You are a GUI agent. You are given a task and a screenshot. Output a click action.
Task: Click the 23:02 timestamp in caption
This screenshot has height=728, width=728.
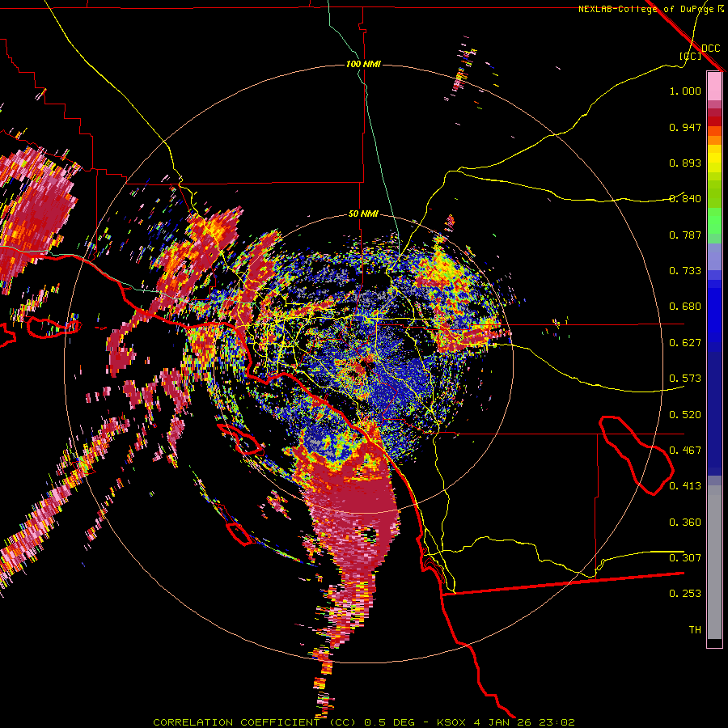click(x=558, y=722)
